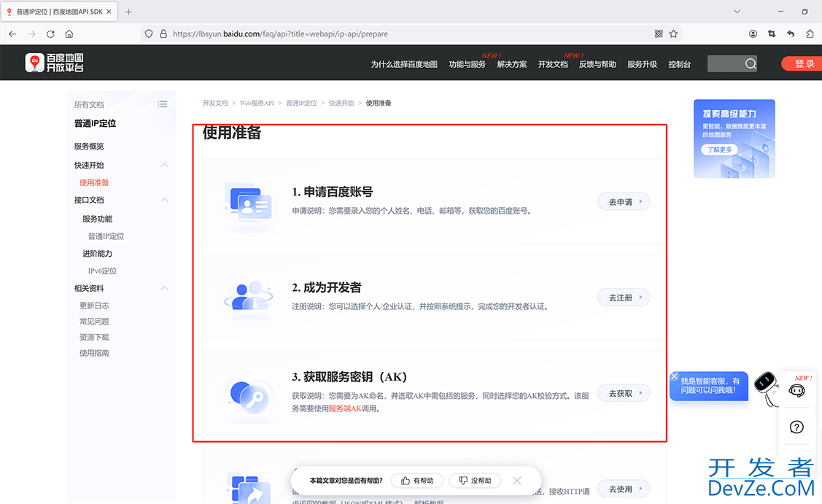
Task: Click the shield tracking protection icon
Action: pyautogui.click(x=149, y=34)
